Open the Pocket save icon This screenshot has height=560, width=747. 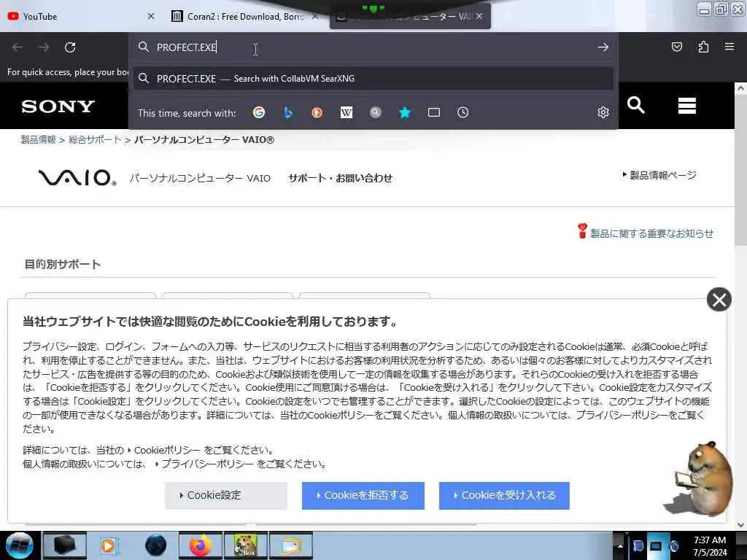[x=676, y=47]
